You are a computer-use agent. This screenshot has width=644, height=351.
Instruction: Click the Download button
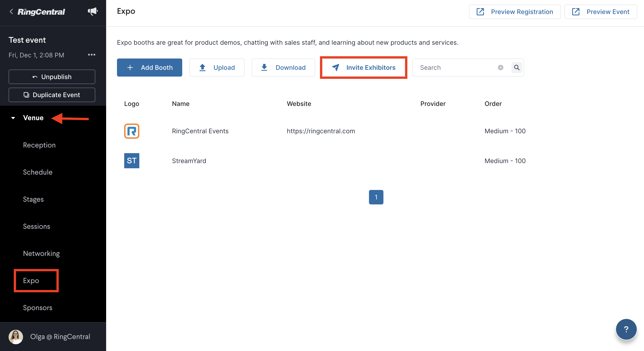click(x=283, y=68)
